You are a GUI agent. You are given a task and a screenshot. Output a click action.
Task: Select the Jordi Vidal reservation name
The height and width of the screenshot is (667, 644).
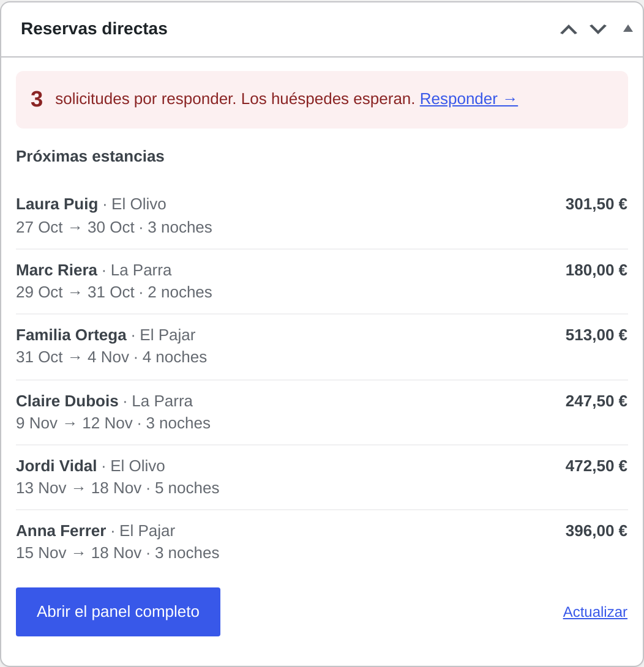[x=56, y=466]
